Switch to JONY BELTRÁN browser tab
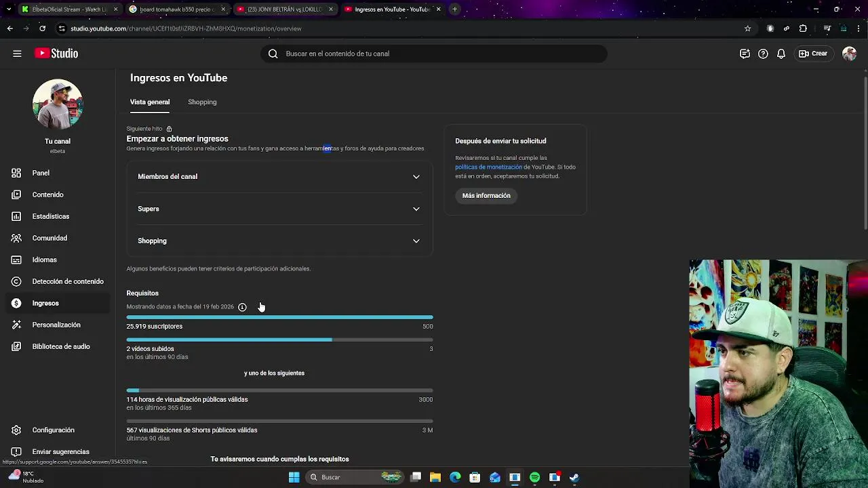 pyautogui.click(x=283, y=9)
